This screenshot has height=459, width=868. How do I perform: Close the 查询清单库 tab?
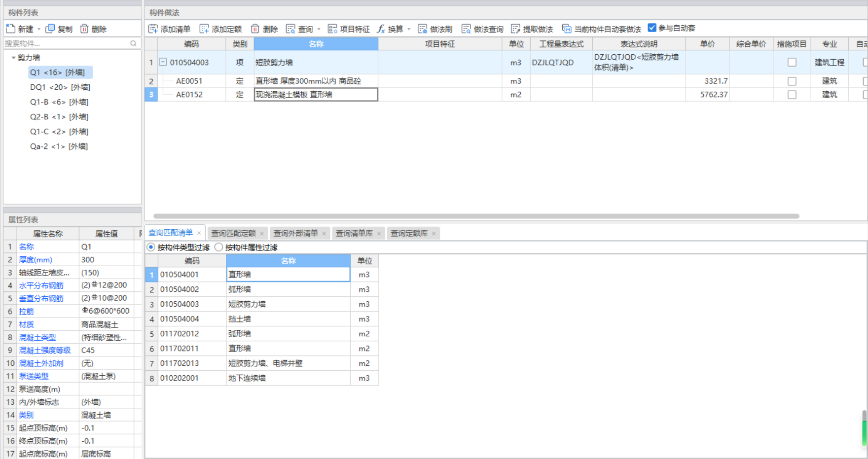[x=379, y=234]
